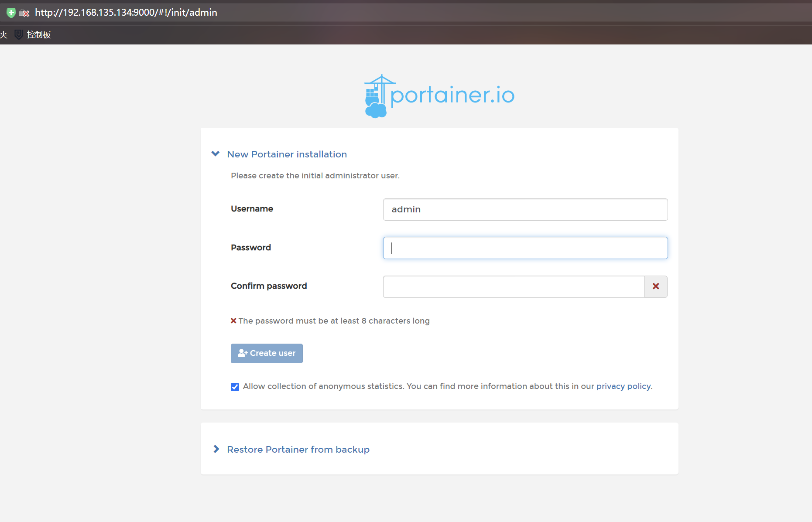
Task: Click the password length warning message
Action: pyautogui.click(x=330, y=321)
